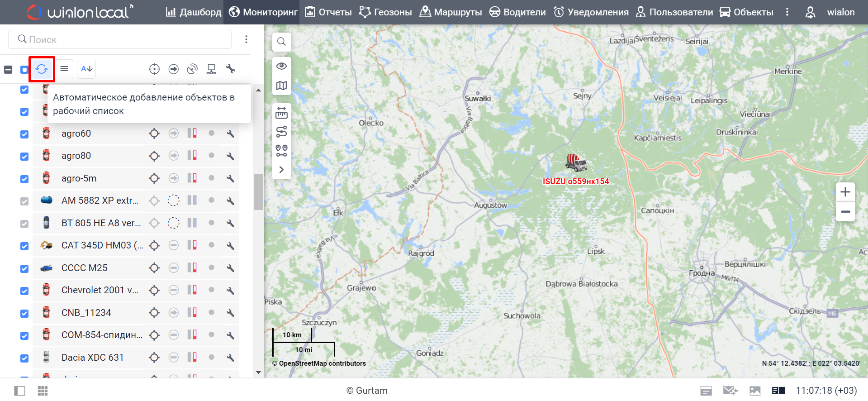This screenshot has width=868, height=401.
Task: Toggle map visibility eye icon
Action: 281,66
